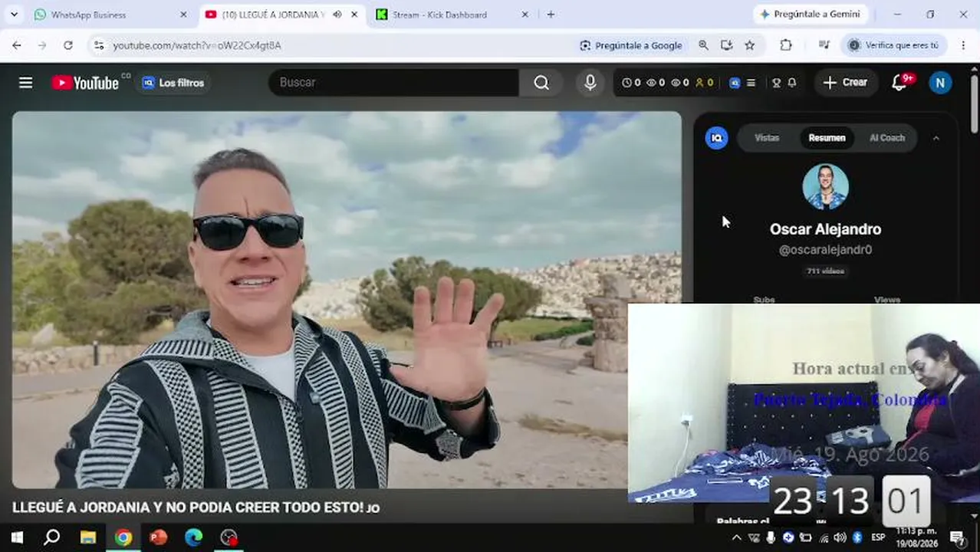Install app icon in address bar

click(726, 45)
